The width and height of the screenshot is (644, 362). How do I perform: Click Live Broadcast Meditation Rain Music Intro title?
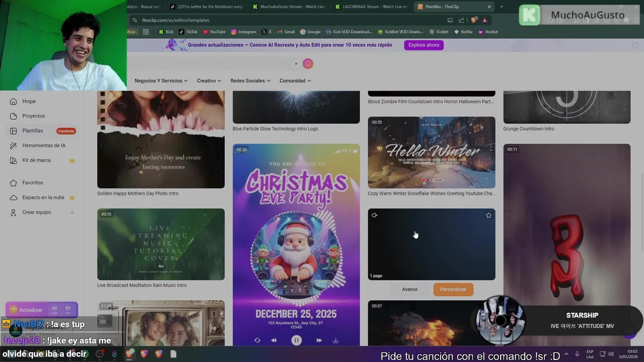pyautogui.click(x=142, y=286)
